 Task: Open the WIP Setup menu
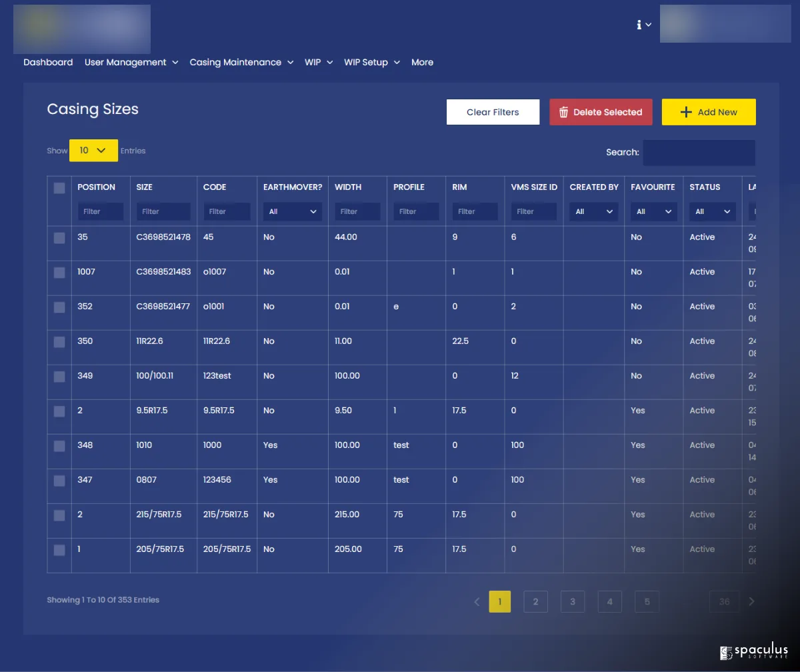point(371,63)
